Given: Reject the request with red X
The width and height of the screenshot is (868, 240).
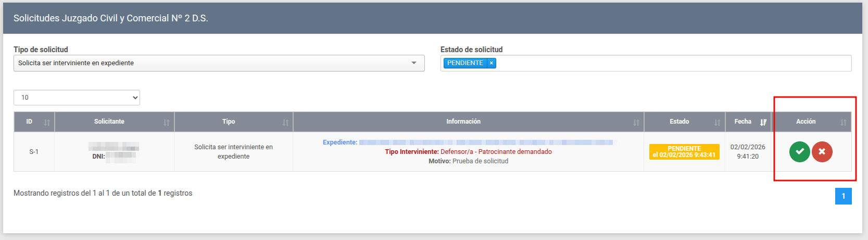Looking at the screenshot, I should coord(822,152).
